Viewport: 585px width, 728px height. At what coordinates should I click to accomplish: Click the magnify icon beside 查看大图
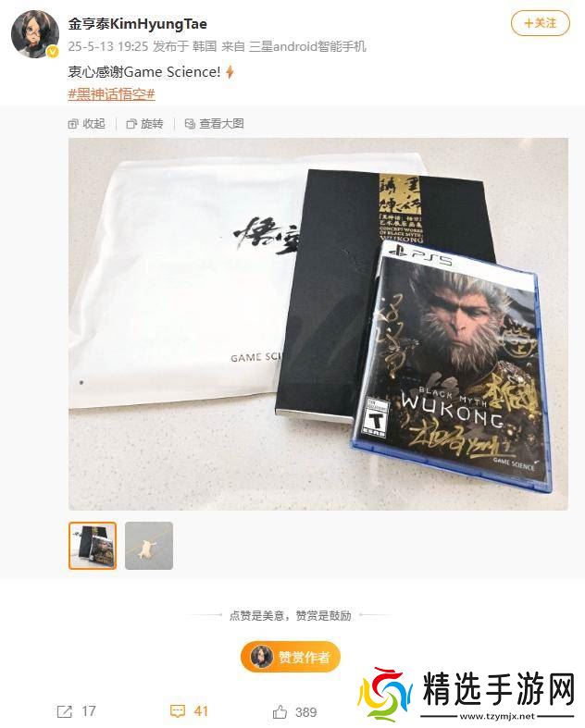tap(190, 124)
